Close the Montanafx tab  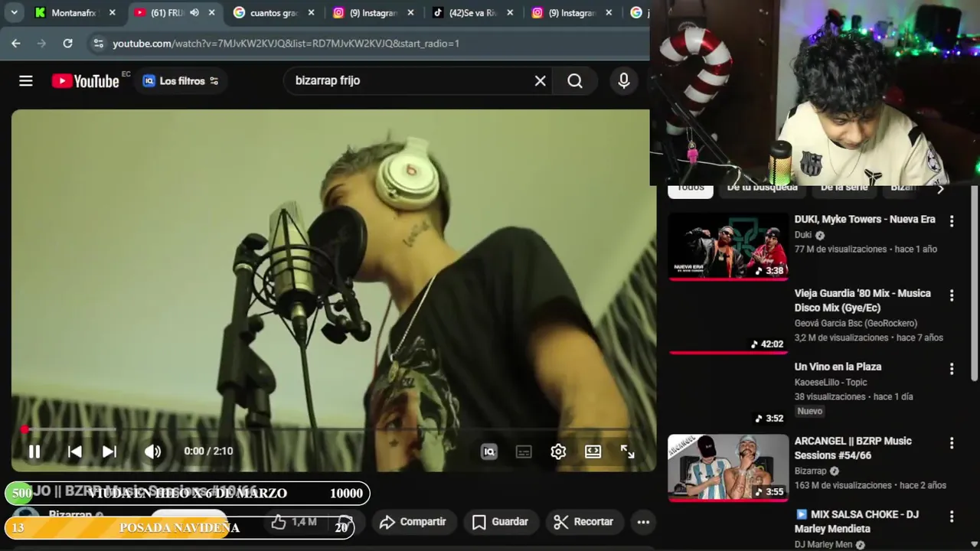pyautogui.click(x=113, y=12)
